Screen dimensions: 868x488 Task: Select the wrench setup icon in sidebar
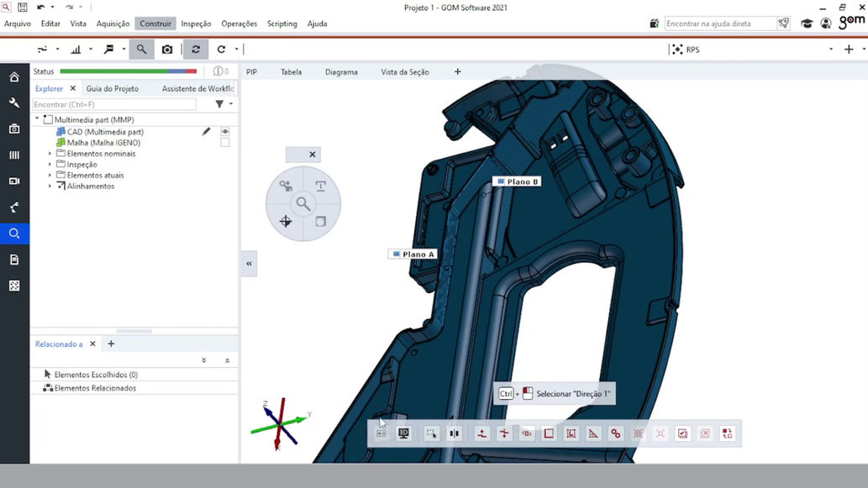click(14, 102)
